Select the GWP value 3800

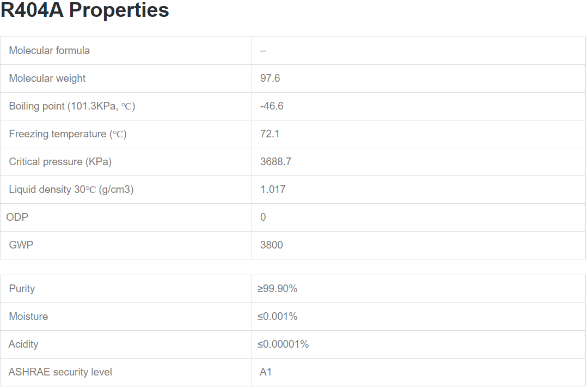272,245
